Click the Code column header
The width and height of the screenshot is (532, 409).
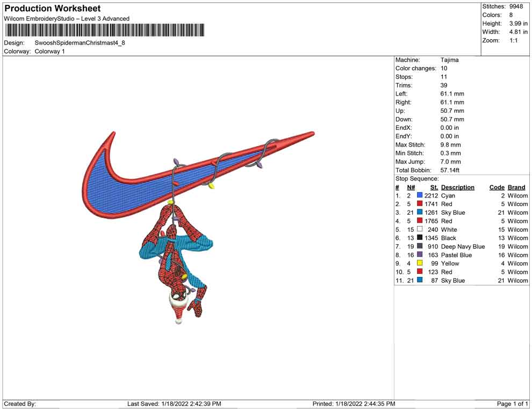[x=497, y=187]
